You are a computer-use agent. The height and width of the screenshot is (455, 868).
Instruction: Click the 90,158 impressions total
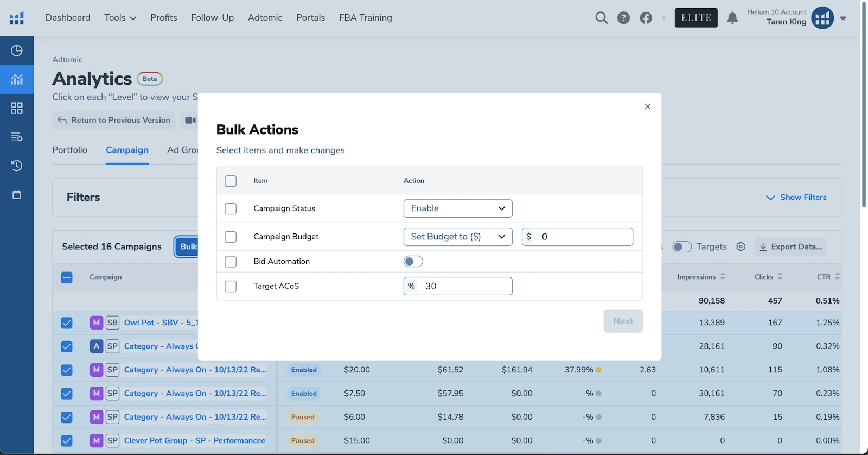point(712,301)
